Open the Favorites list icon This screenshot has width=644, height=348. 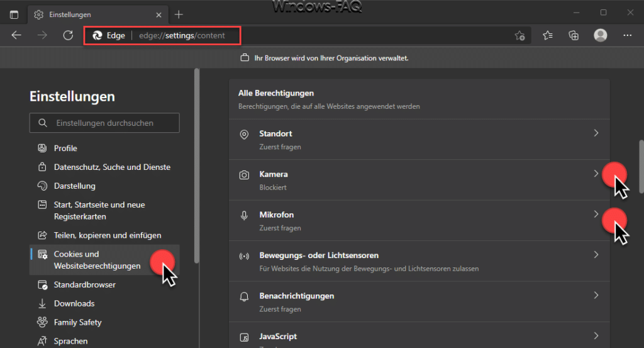click(x=548, y=36)
